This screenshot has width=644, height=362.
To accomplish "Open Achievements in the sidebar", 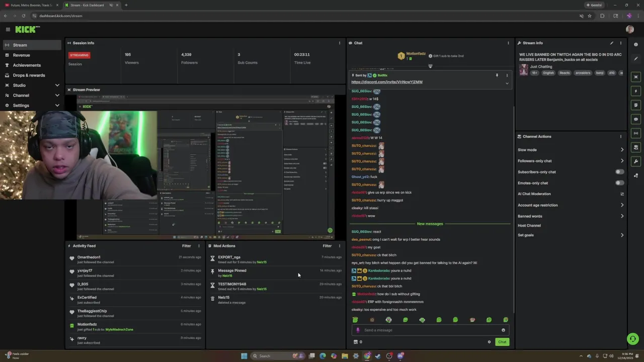I will coord(32,65).
